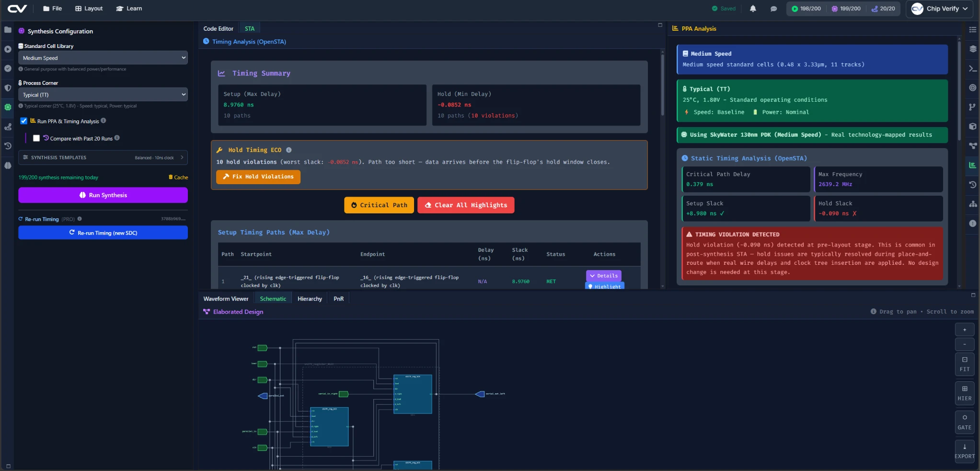This screenshot has width=980, height=471.
Task: Uncheck Run PPA & Timing Analysis
Action: click(x=23, y=121)
